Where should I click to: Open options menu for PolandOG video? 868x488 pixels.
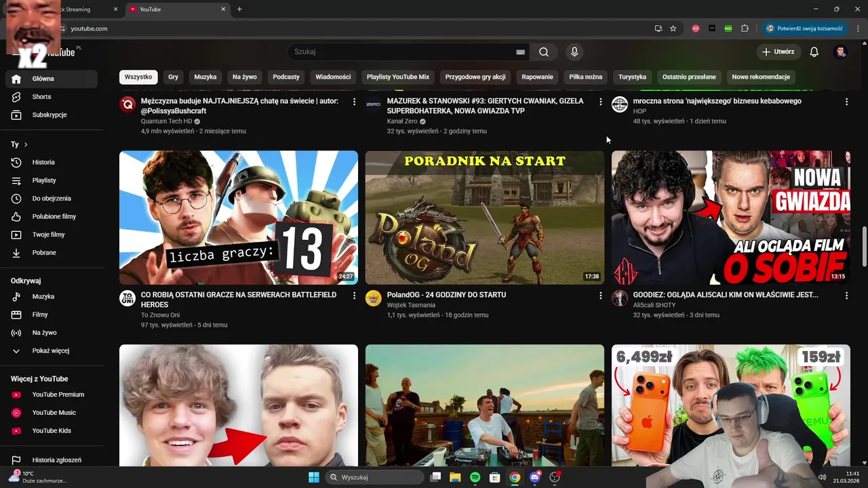pos(600,296)
